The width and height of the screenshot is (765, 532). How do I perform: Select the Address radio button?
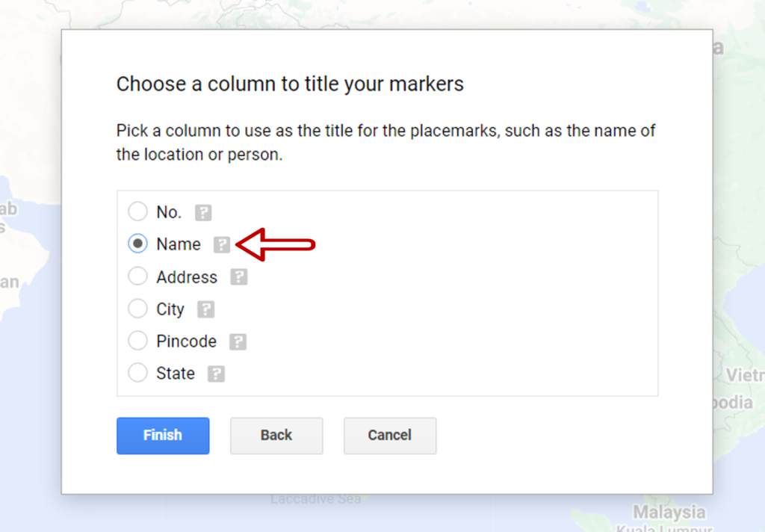click(137, 276)
